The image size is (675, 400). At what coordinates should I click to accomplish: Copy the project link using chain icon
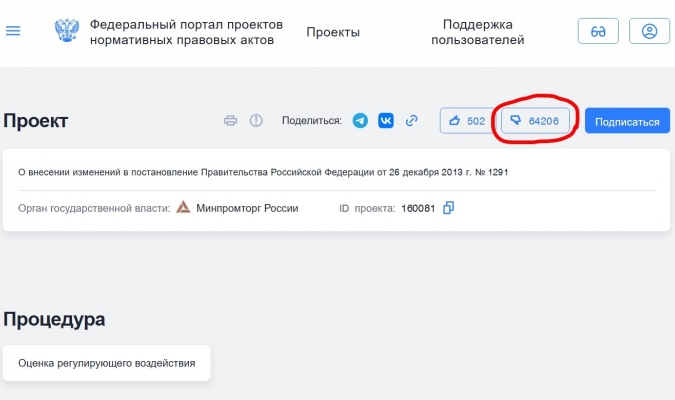click(x=411, y=121)
